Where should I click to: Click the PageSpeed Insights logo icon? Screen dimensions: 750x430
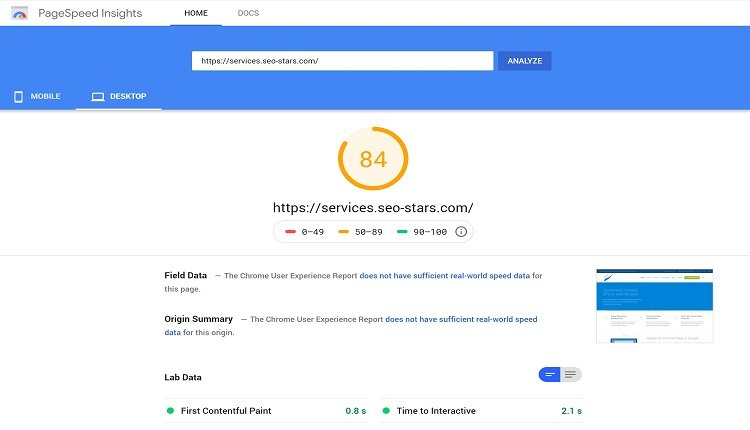tap(19, 14)
